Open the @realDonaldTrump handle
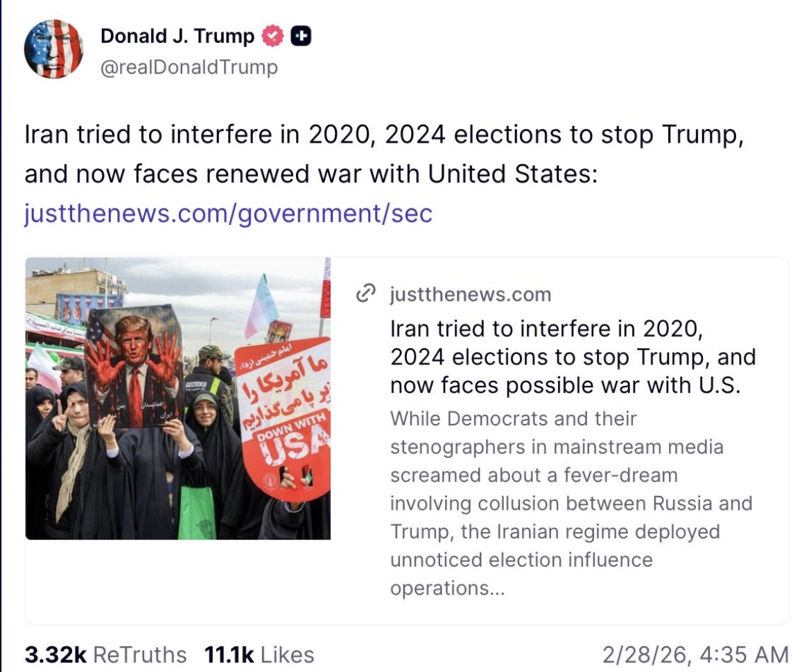The height and width of the screenshot is (672, 811). [189, 67]
